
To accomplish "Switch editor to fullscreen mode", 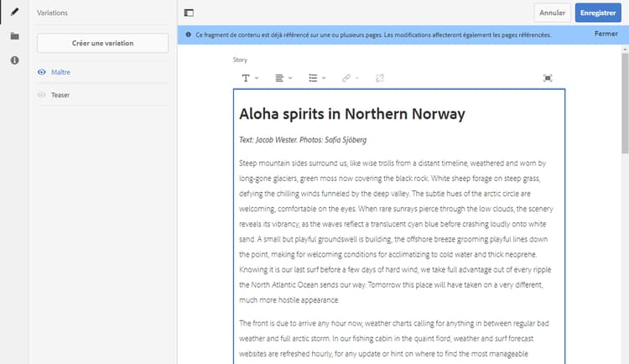I will (x=548, y=78).
